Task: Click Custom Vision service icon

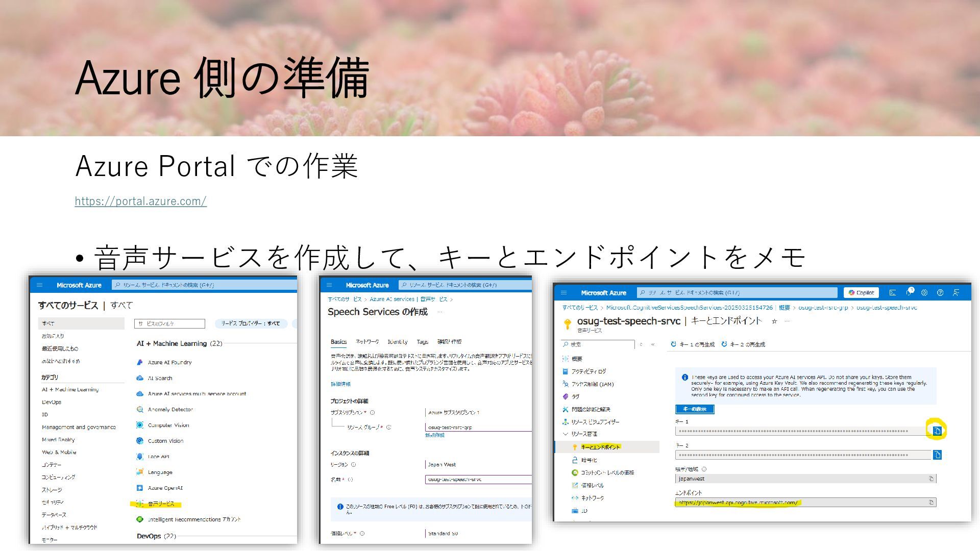Action: [140, 441]
